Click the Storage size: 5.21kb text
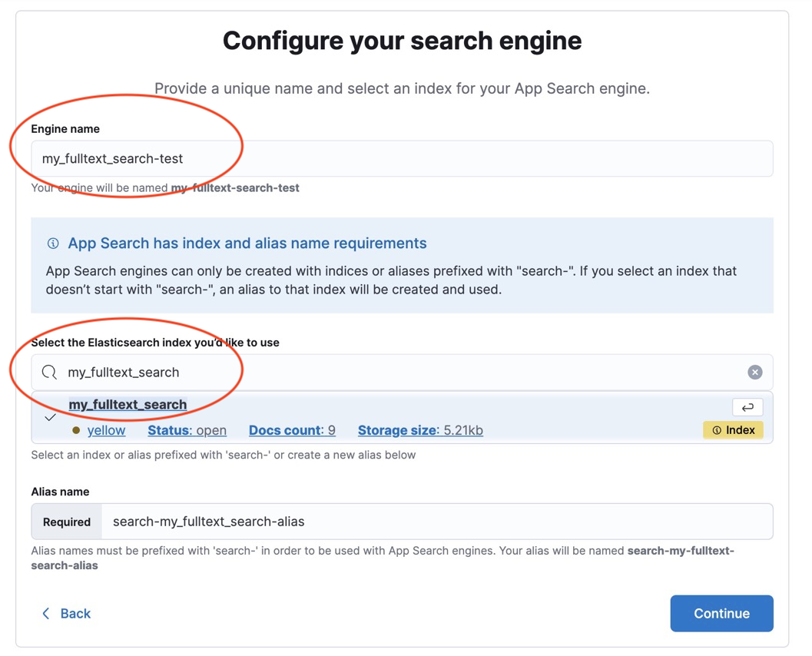This screenshot has width=812, height=656. pos(420,431)
